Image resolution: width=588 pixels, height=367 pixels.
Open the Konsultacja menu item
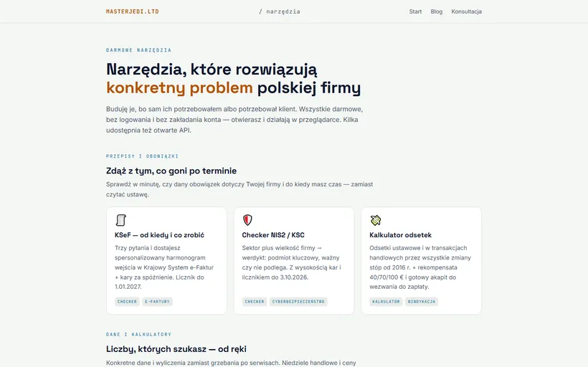coord(467,11)
